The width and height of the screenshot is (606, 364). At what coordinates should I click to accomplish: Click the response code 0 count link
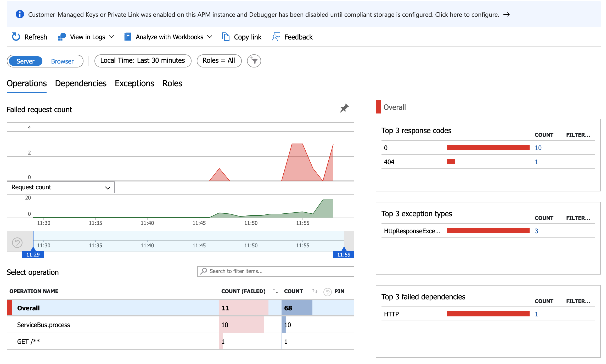[x=538, y=148]
